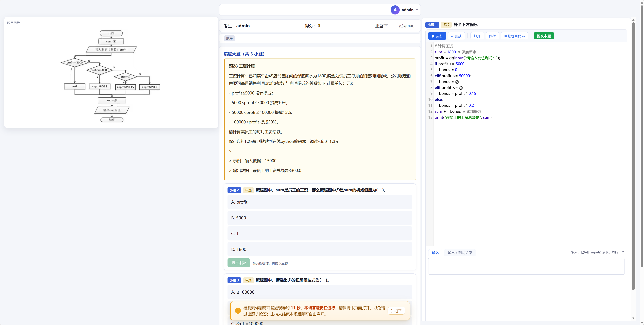
Task: Click the 顺序 order tag
Action: click(229, 38)
